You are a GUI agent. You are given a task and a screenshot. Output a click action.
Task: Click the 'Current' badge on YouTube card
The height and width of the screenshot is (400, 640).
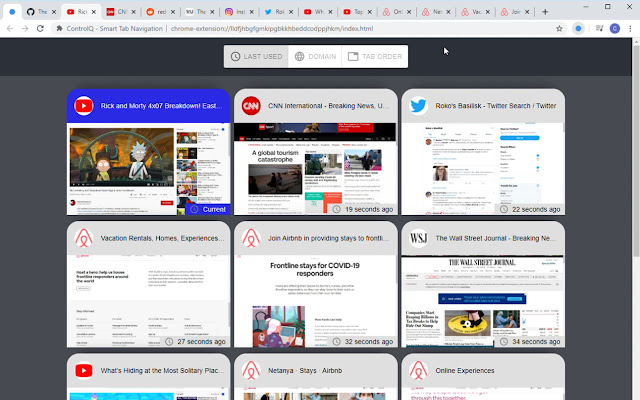tap(208, 209)
